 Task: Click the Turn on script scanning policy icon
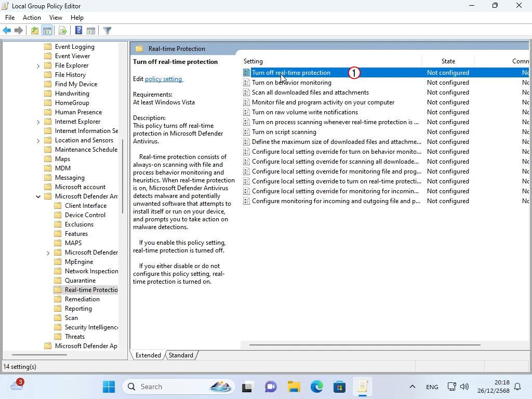[x=247, y=132]
